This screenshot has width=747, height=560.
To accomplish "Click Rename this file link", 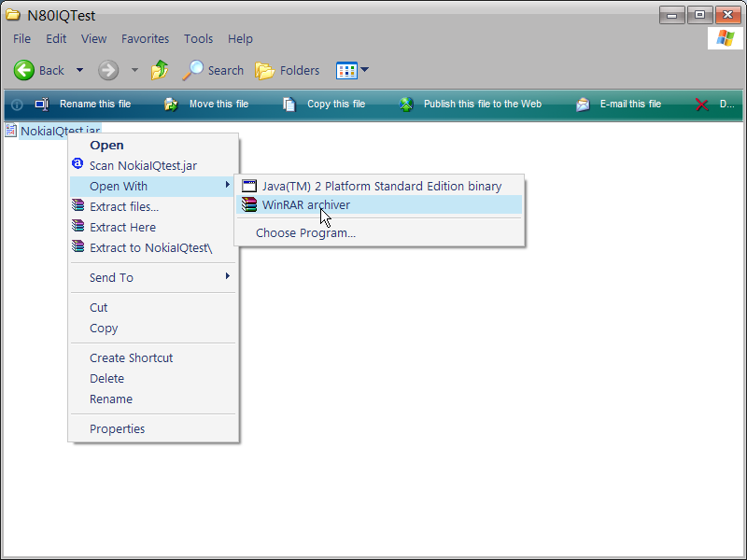I will pos(95,104).
